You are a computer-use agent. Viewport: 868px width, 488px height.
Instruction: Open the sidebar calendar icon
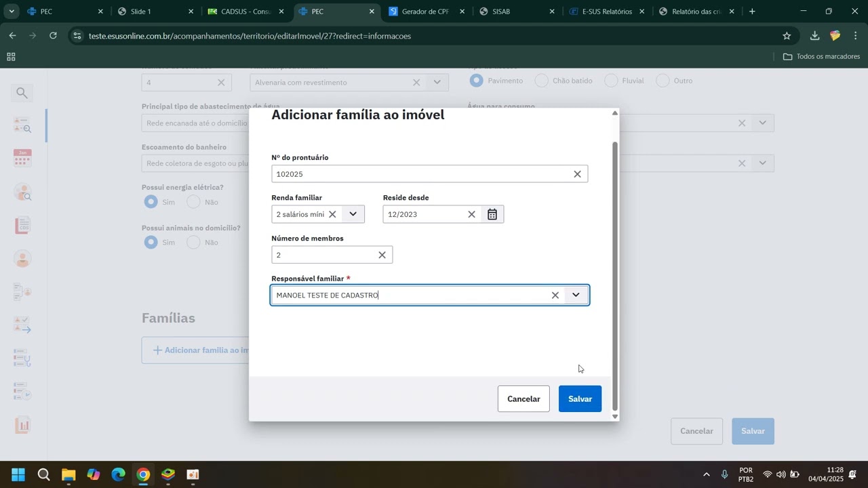point(22,159)
